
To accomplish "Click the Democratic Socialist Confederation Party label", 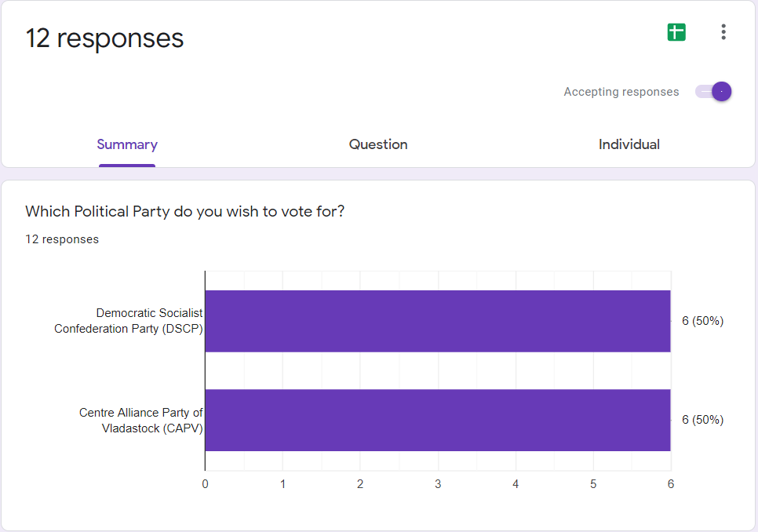I will coord(129,321).
